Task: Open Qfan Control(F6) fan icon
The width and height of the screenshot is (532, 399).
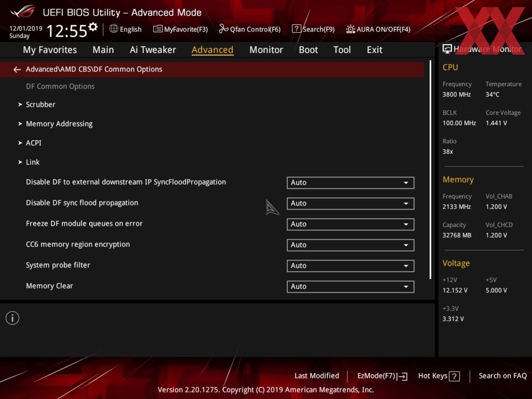Action: click(x=223, y=29)
